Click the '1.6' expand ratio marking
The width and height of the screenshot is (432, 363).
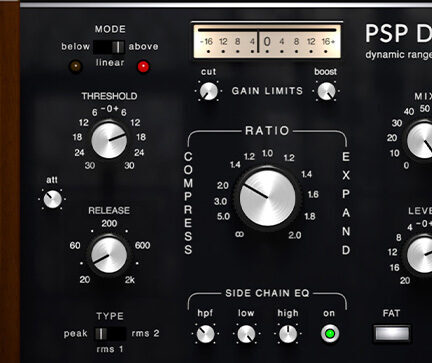point(313,195)
